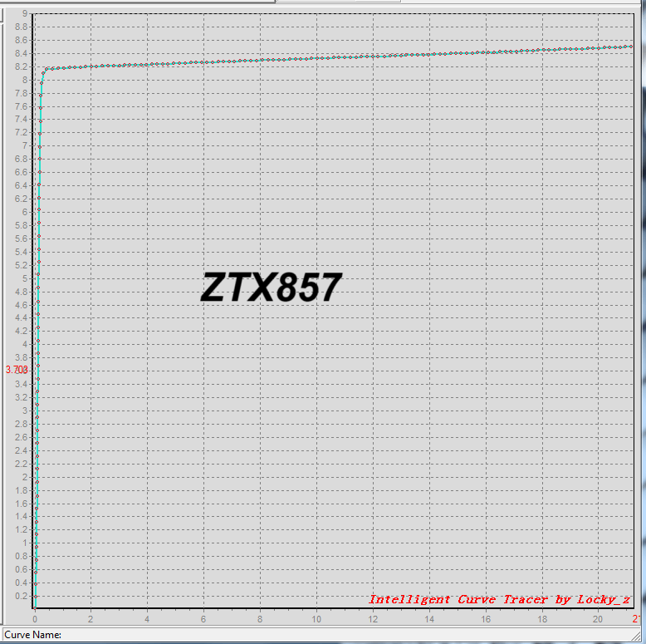Screen dimensions: 646x644
Task: Click the red cursor value at the horizontal axis end
Action: pyautogui.click(x=637, y=618)
